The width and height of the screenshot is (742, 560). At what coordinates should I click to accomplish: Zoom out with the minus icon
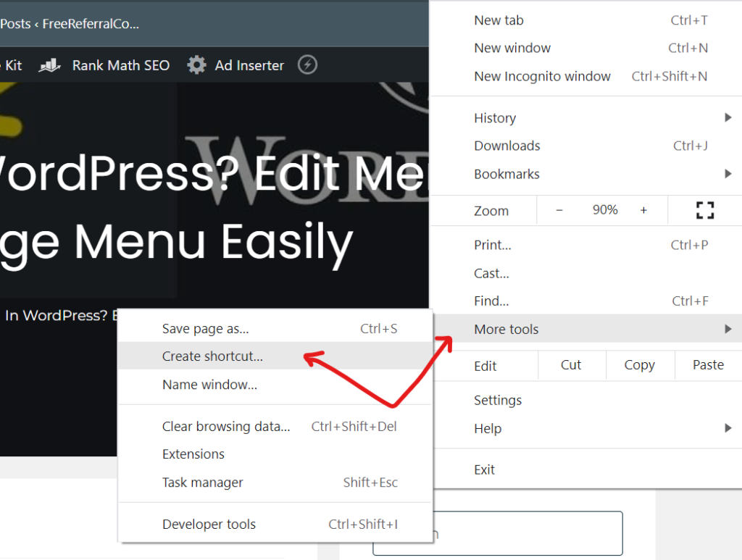(x=559, y=209)
